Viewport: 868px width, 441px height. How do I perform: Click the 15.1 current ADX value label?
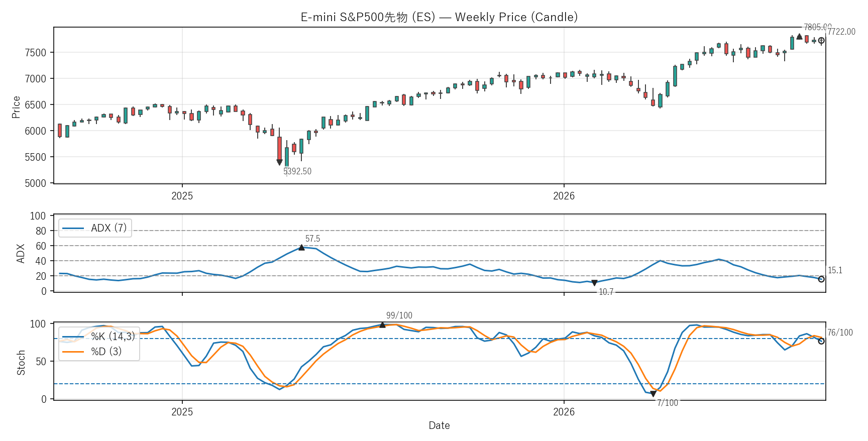835,270
